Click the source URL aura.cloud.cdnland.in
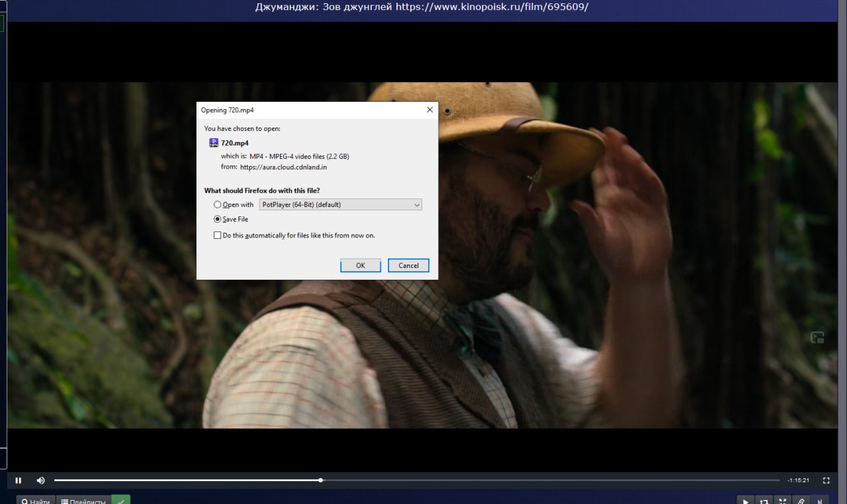The width and height of the screenshot is (847, 504). (x=284, y=167)
